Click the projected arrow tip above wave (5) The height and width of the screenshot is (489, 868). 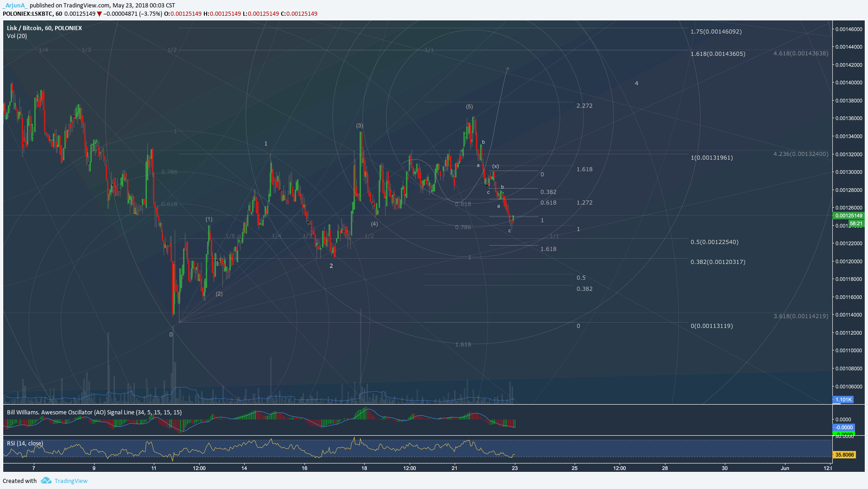[507, 69]
